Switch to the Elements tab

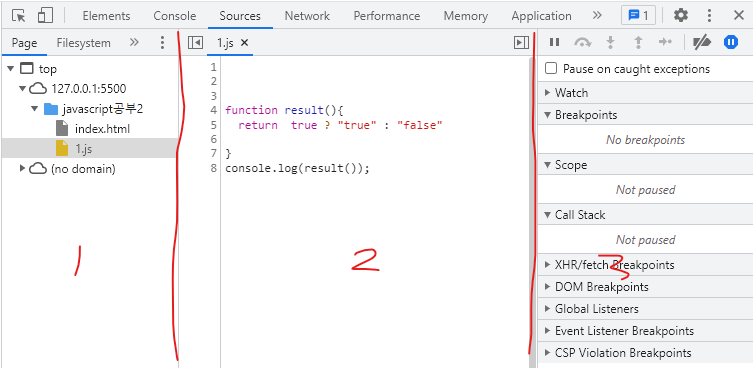tap(106, 16)
